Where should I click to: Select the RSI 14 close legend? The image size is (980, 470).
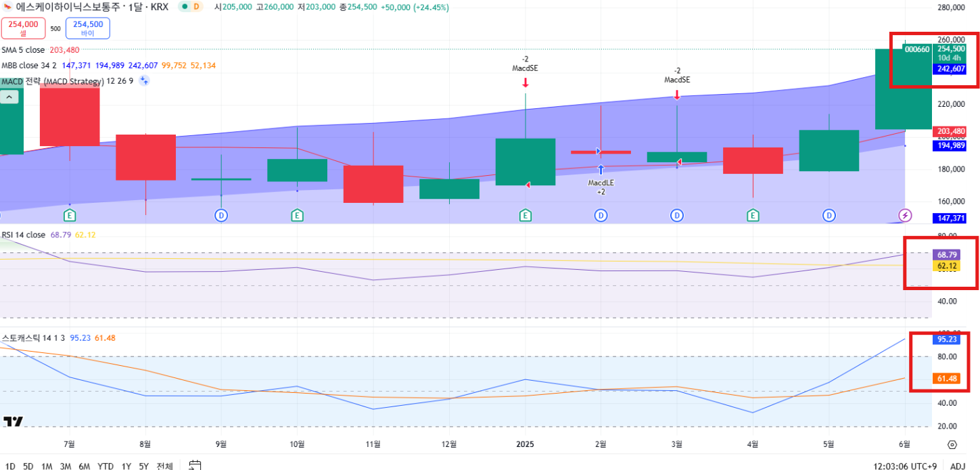point(23,235)
